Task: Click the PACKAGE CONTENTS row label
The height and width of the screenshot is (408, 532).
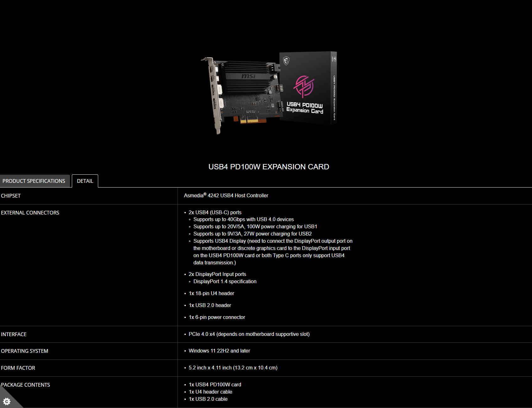Action: (26, 385)
